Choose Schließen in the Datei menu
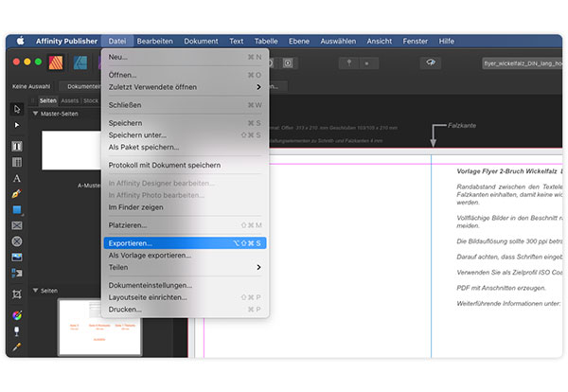The image size is (568, 392). click(185, 105)
